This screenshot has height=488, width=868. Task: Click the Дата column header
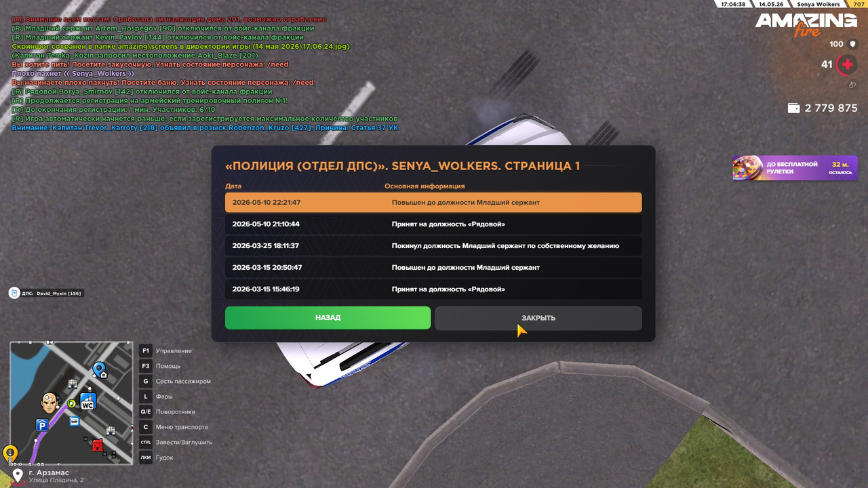(x=233, y=186)
